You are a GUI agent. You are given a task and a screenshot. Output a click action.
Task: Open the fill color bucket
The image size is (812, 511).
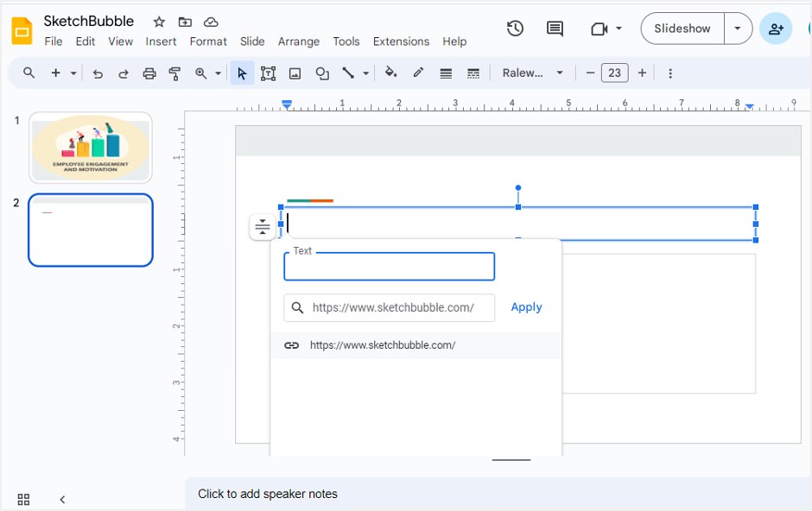click(391, 73)
